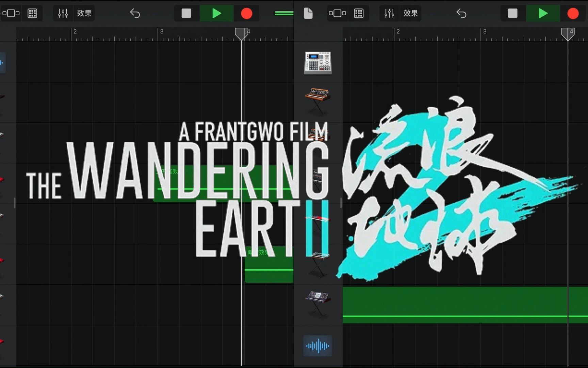Screen dimensions: 588x368
Task: Undo last action in right window
Action: coord(461,13)
